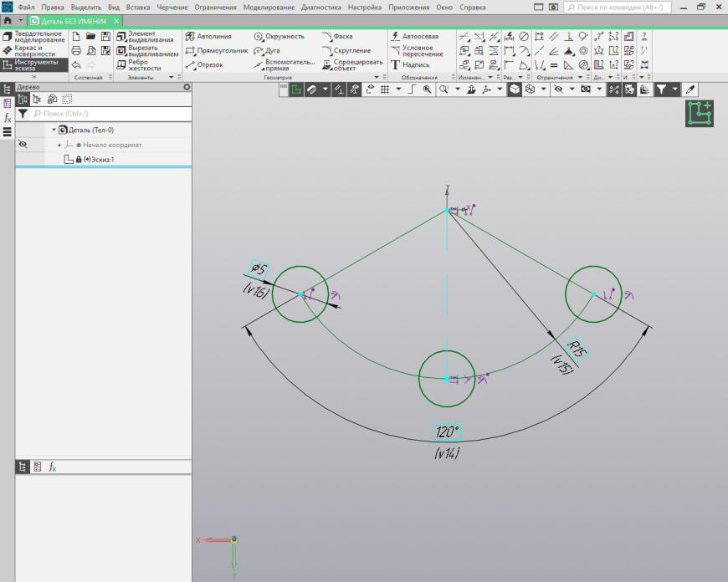
Task: Switch to Деталь БЕЗ ИМЕНИ4 tab
Action: coord(74,20)
